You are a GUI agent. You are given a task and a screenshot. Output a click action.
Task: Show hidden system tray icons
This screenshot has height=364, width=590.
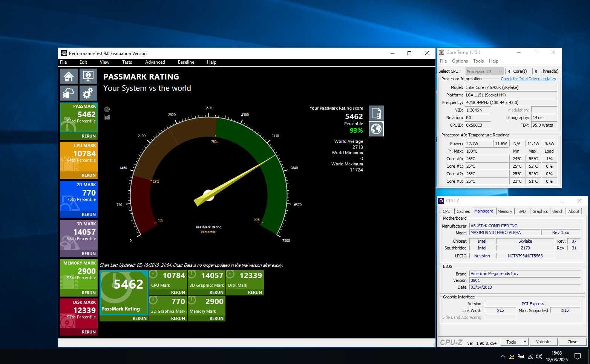pyautogui.click(x=503, y=356)
